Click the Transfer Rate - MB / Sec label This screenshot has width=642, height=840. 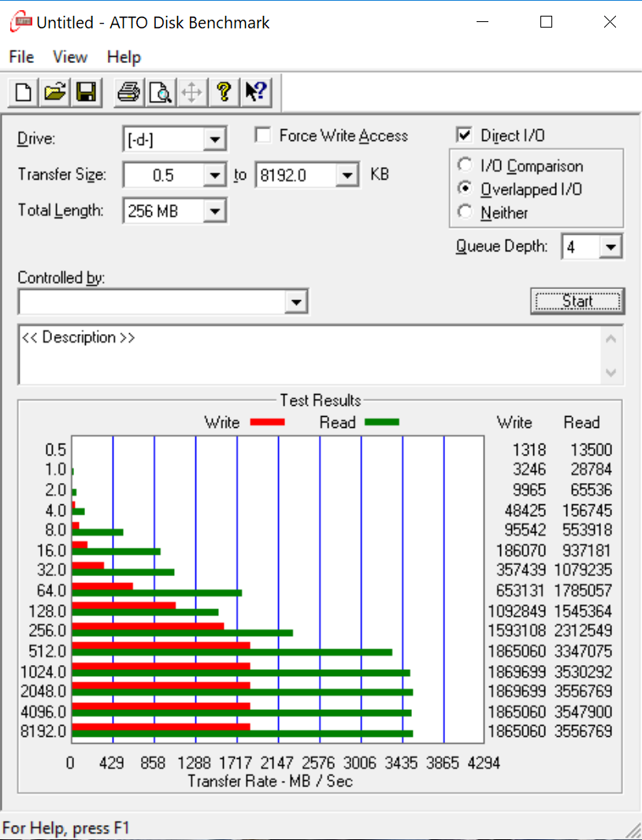pos(270,781)
